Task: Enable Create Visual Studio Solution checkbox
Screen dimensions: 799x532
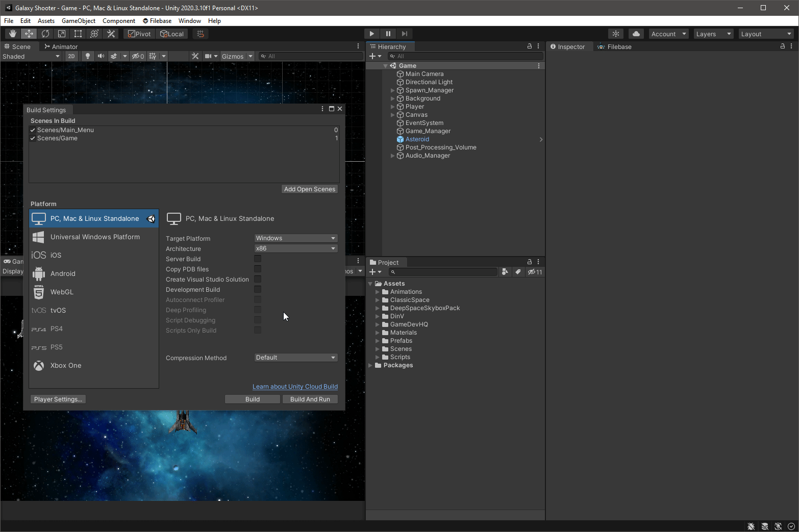Action: pos(258,279)
